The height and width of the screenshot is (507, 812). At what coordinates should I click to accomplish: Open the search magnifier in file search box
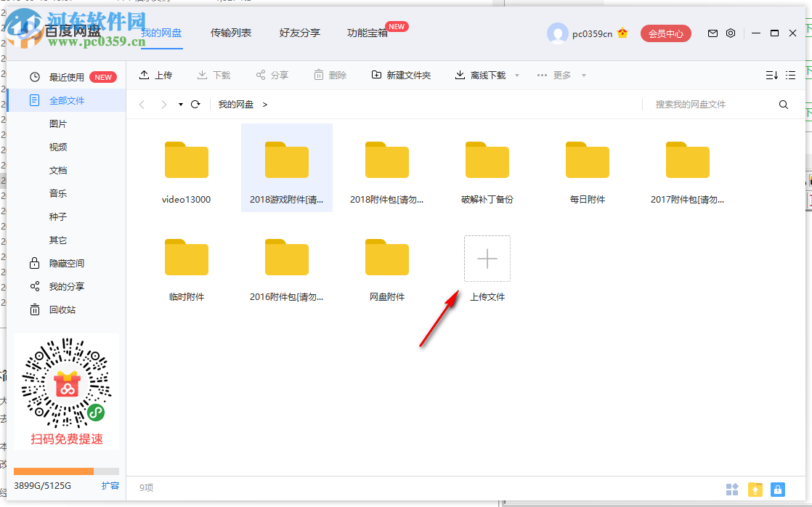(783, 104)
